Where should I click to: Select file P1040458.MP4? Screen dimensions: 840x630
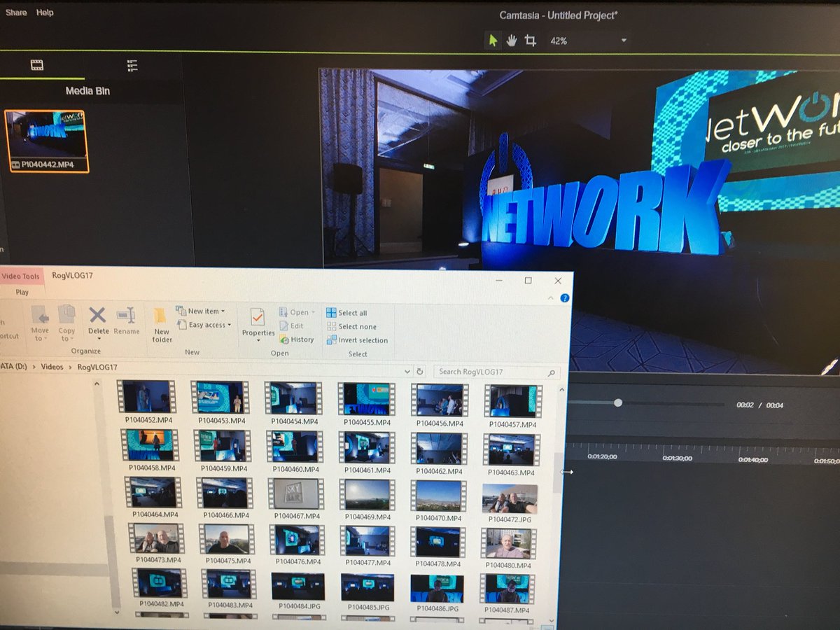point(150,450)
